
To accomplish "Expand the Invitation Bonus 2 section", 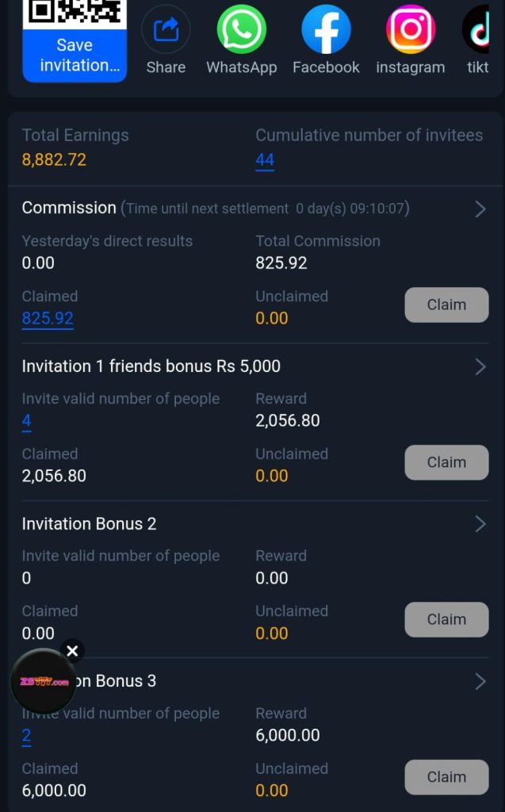I will click(x=480, y=523).
